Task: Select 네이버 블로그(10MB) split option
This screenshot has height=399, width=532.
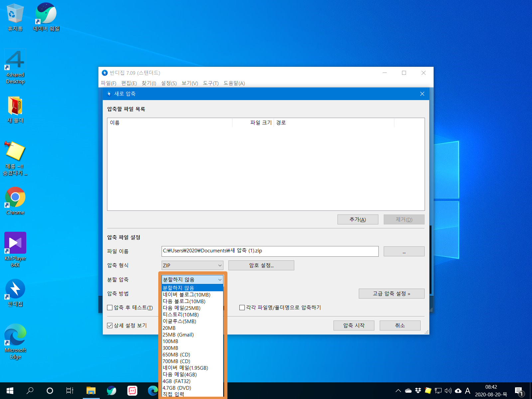Action: [x=192, y=295]
